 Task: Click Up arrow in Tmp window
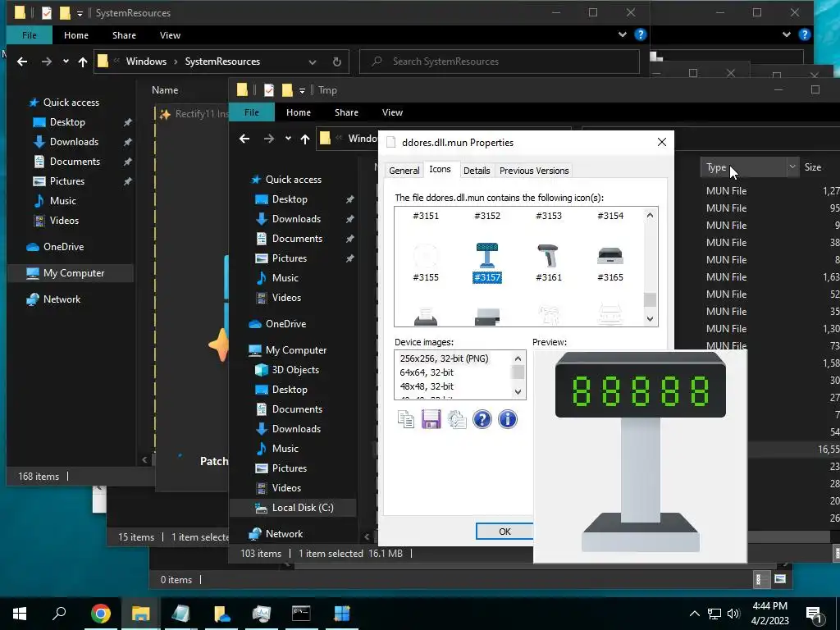point(305,139)
